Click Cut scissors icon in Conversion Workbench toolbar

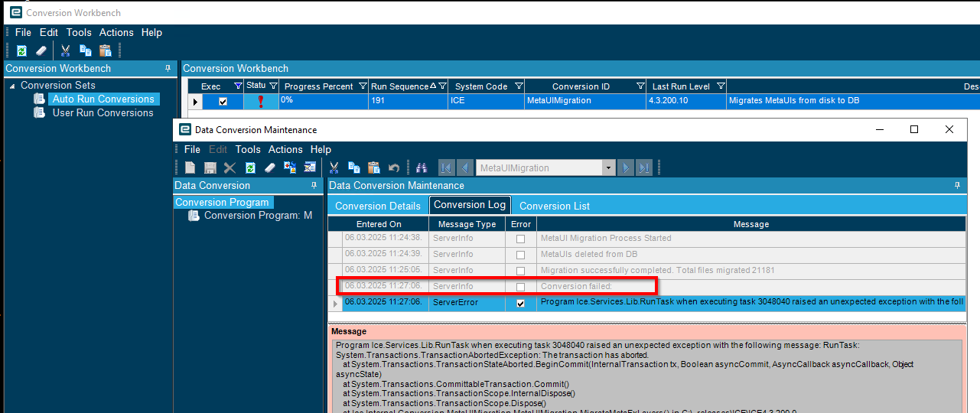[x=66, y=50]
